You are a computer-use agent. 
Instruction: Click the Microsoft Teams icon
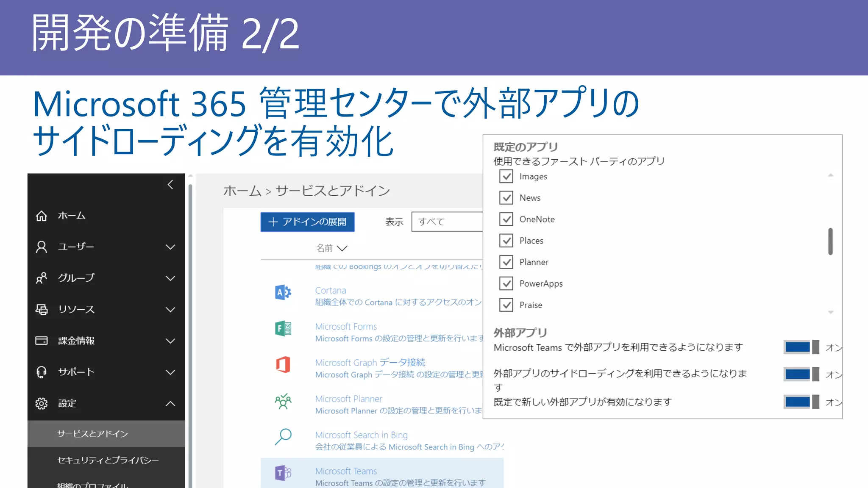(283, 473)
